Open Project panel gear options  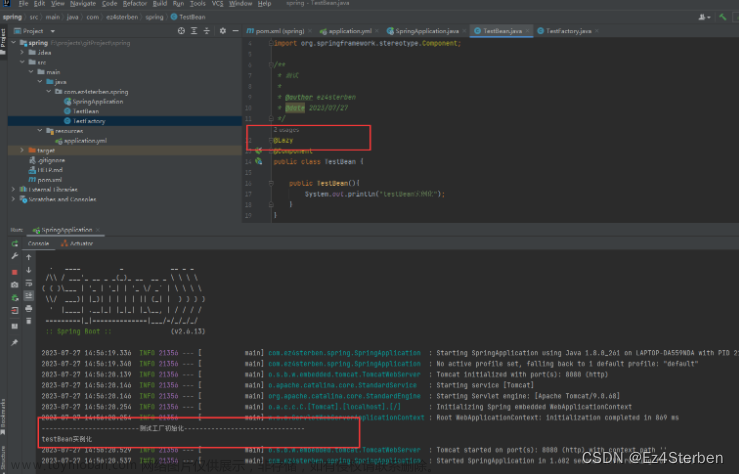coord(222,31)
